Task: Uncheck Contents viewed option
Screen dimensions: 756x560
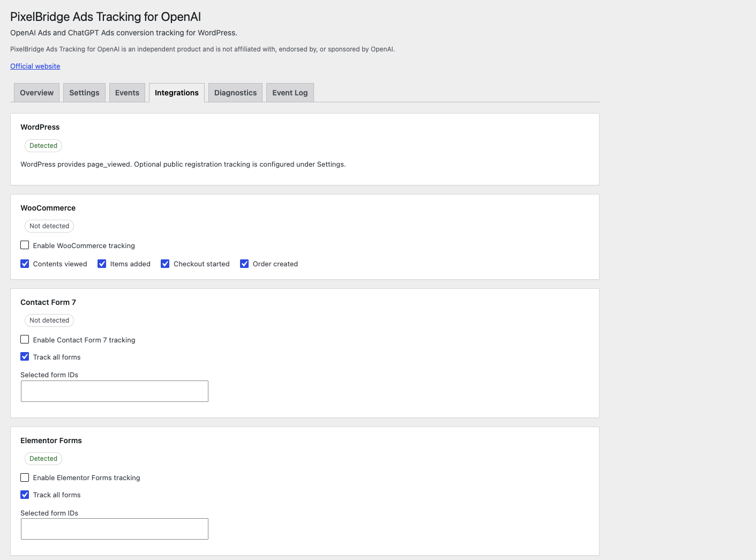Action: coord(25,264)
